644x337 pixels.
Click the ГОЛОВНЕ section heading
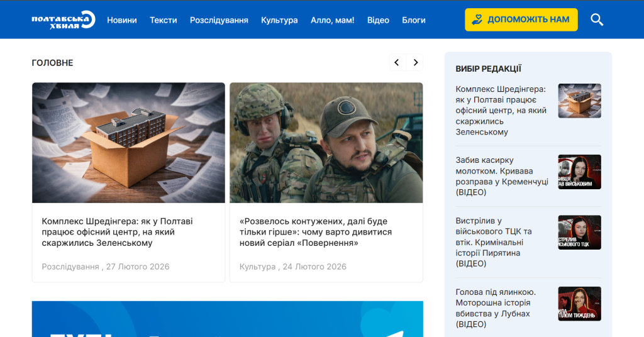[53, 63]
